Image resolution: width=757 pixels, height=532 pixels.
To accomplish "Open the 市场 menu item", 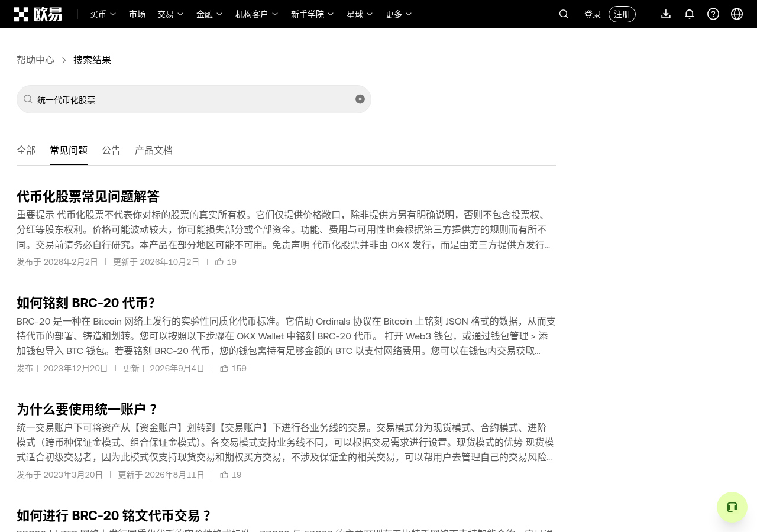I will coord(137,14).
